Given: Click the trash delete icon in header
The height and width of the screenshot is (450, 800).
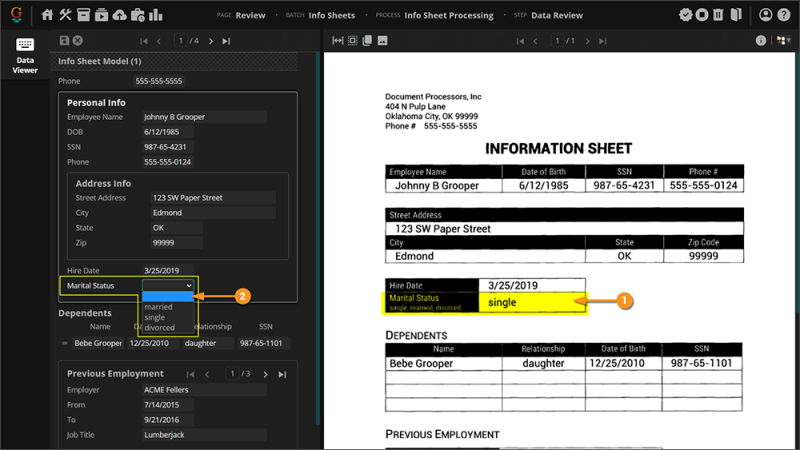Looking at the screenshot, I should [x=720, y=15].
